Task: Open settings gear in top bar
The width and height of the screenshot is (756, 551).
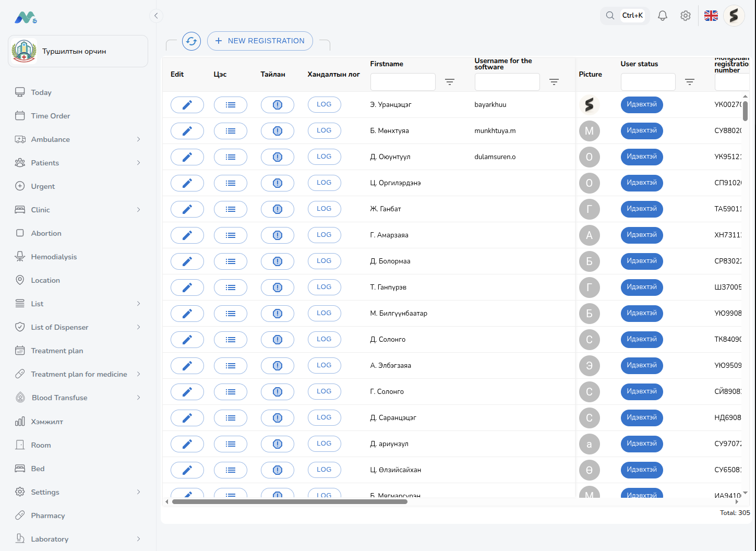Action: tap(686, 16)
